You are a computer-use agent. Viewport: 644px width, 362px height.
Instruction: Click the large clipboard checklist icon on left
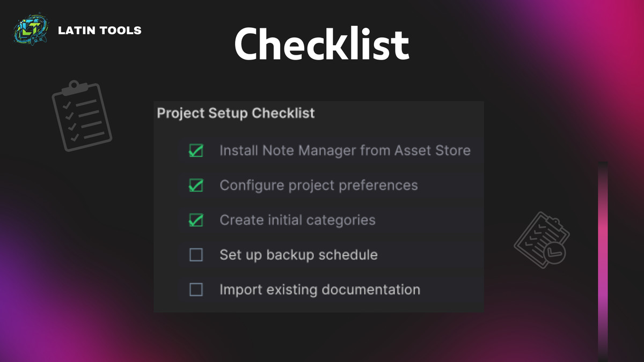82,115
